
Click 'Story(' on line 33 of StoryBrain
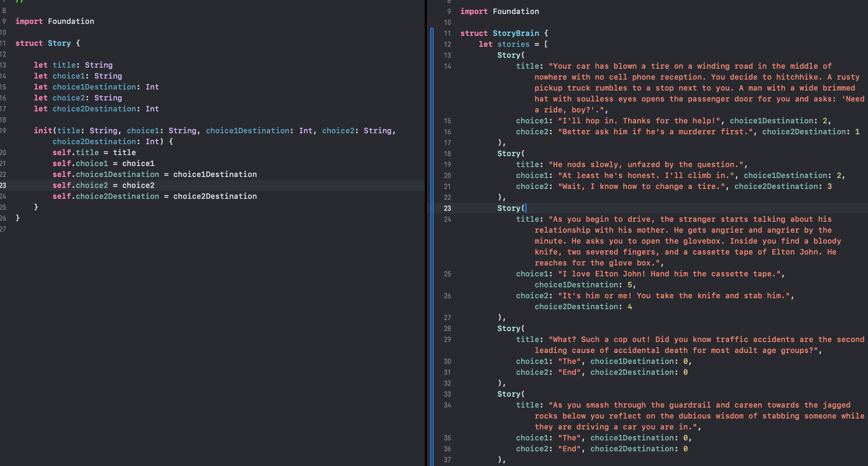click(511, 394)
